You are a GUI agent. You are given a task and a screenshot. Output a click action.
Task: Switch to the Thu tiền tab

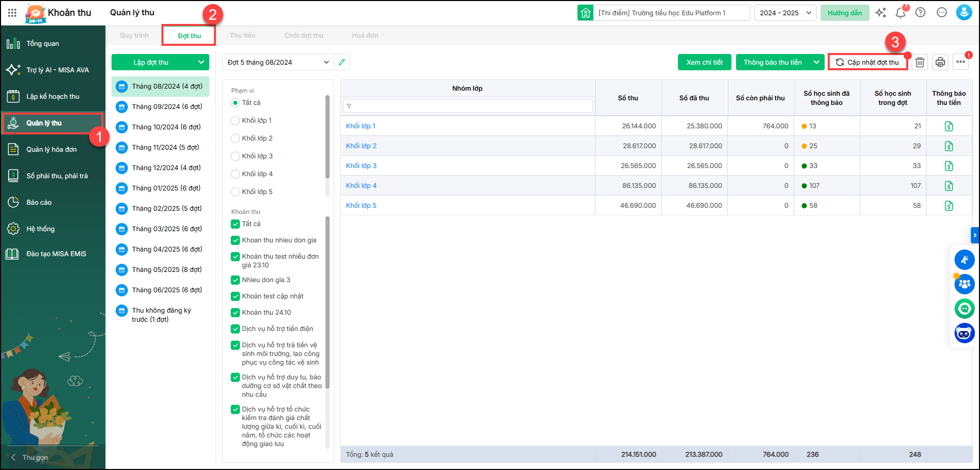point(242,36)
